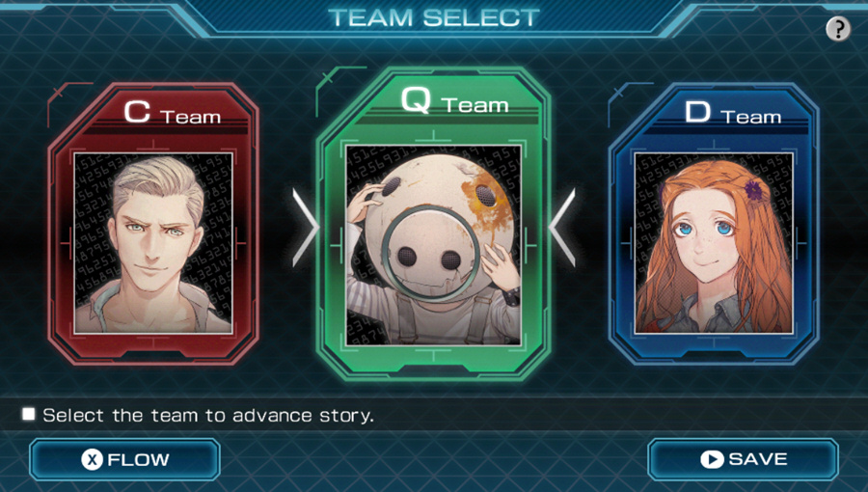
Task: Open the FLOW chart button
Action: pos(125,459)
